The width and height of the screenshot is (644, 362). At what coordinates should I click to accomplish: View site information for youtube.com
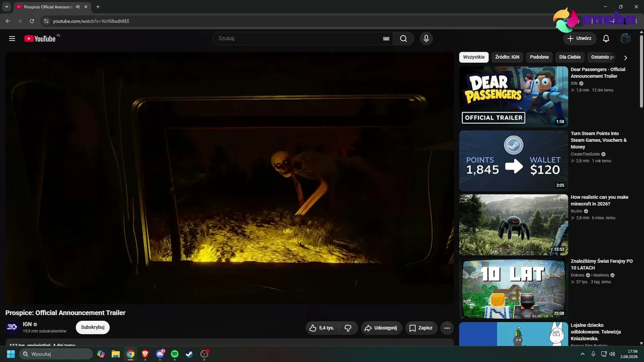click(46, 21)
